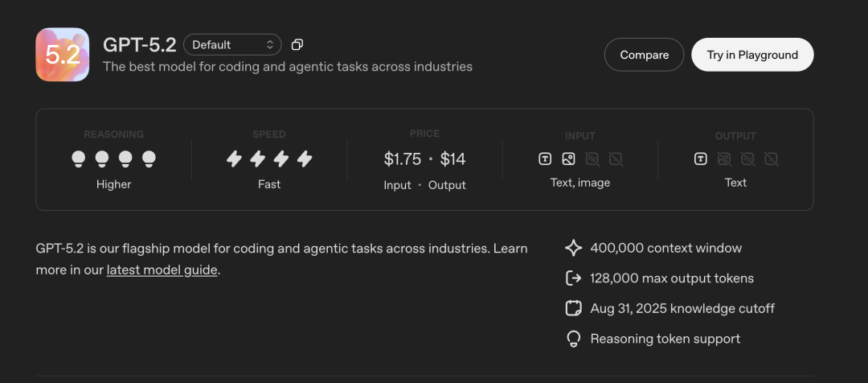Click the 'REASONING' column header

tap(113, 134)
